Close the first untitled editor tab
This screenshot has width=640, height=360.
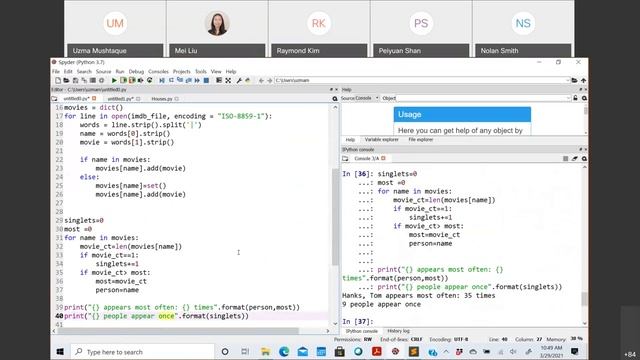pos(94,98)
